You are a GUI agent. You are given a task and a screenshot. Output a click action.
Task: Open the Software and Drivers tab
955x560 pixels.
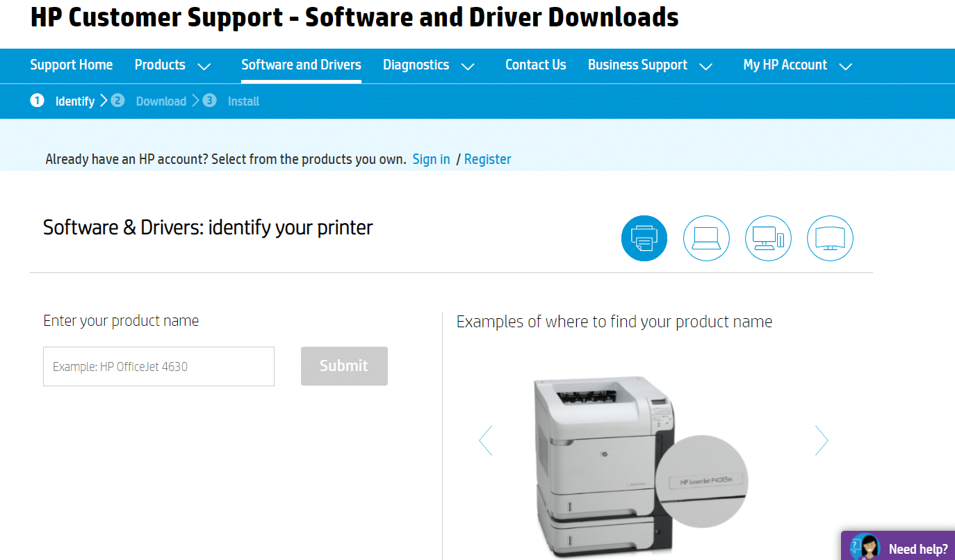coord(301,65)
